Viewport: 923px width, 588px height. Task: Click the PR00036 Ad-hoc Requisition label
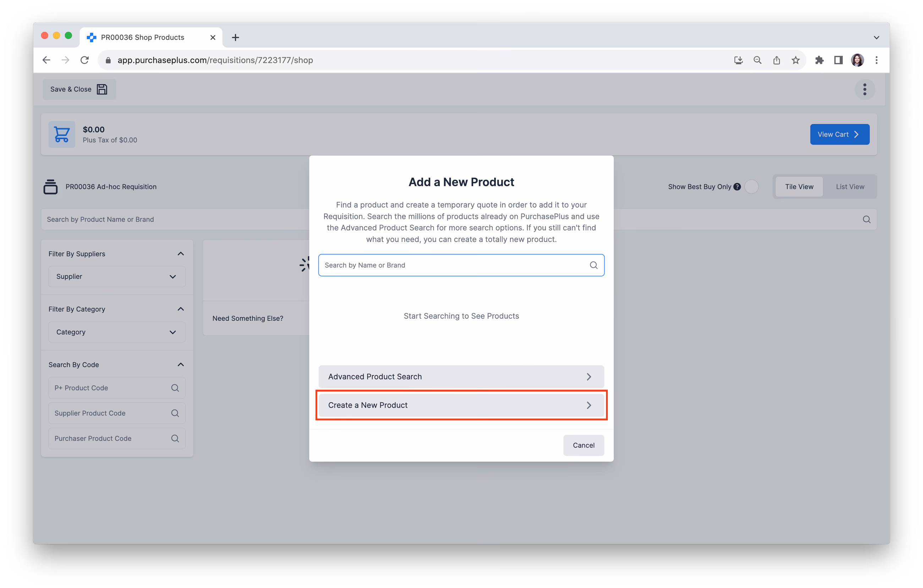pos(111,187)
